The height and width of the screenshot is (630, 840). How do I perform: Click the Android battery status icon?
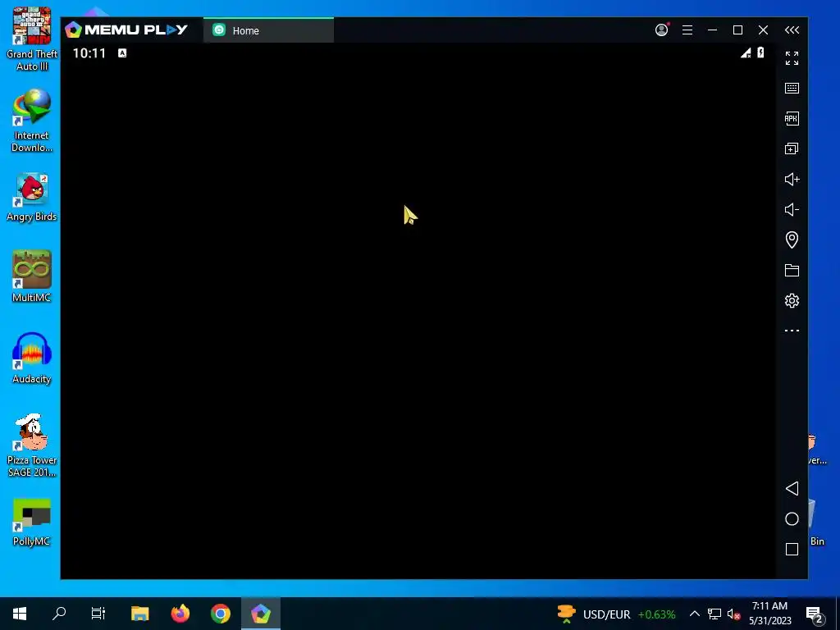[x=760, y=52]
